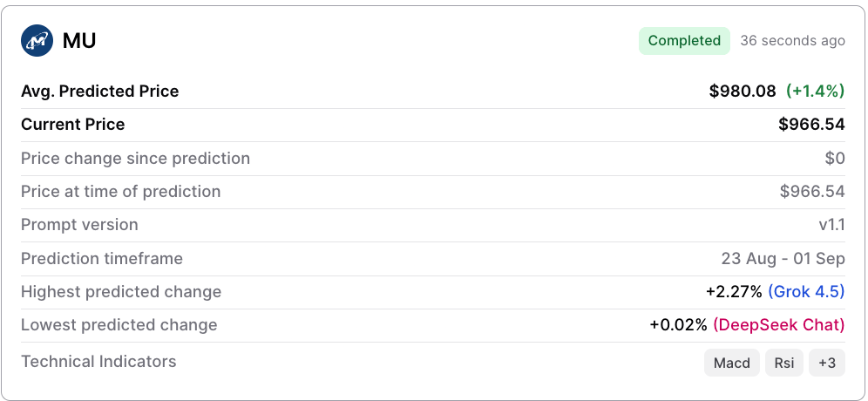Select the MU ticker heading

click(79, 41)
